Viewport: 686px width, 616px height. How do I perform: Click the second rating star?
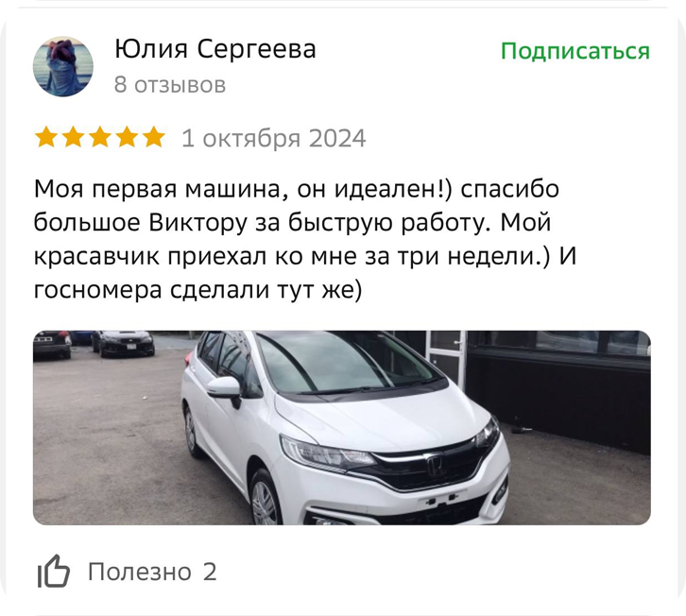73,137
